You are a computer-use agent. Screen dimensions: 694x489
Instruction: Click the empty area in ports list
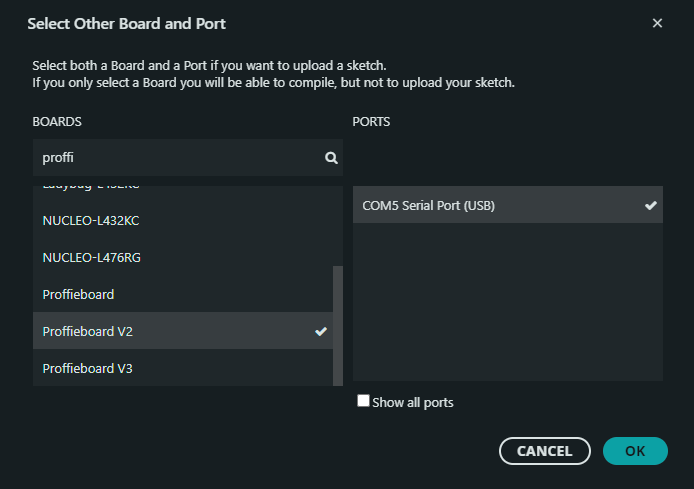(507, 300)
